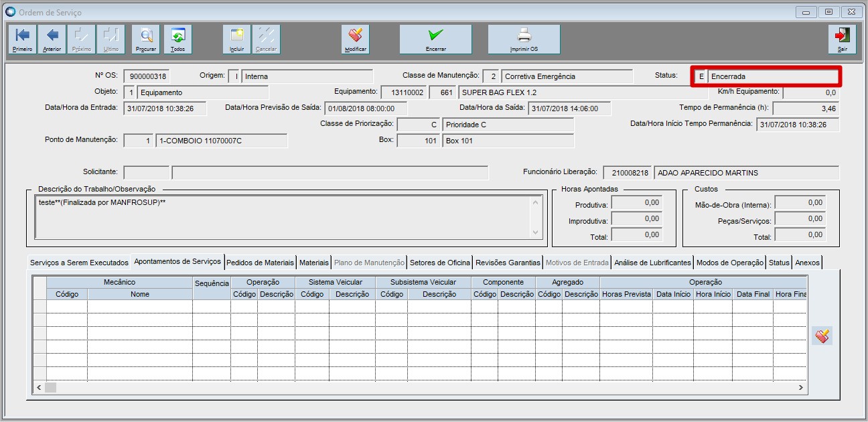Open the Setores de Oficina tab

tap(440, 263)
